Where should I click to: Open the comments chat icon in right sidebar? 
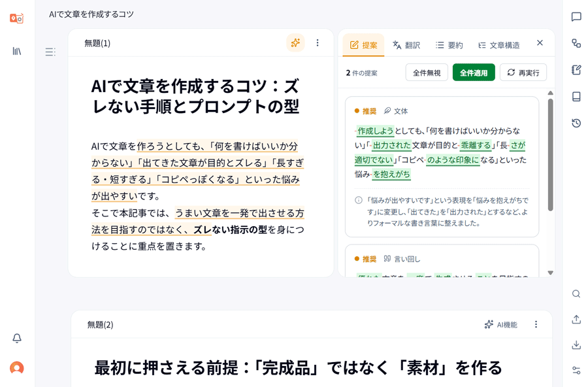point(576,17)
